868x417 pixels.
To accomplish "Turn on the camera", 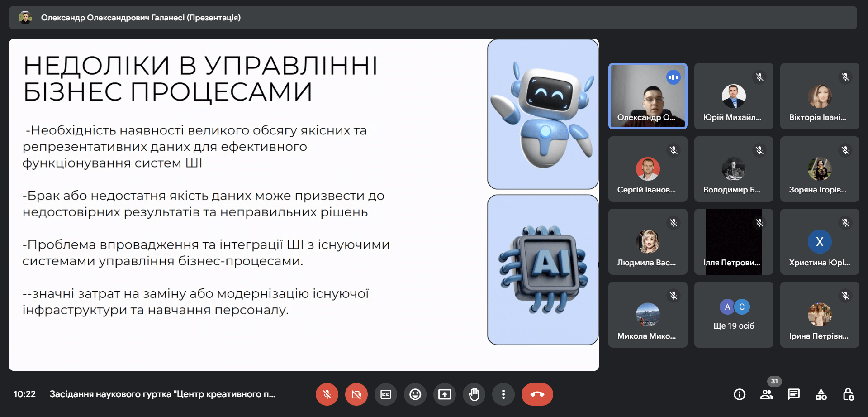I will 356,394.
